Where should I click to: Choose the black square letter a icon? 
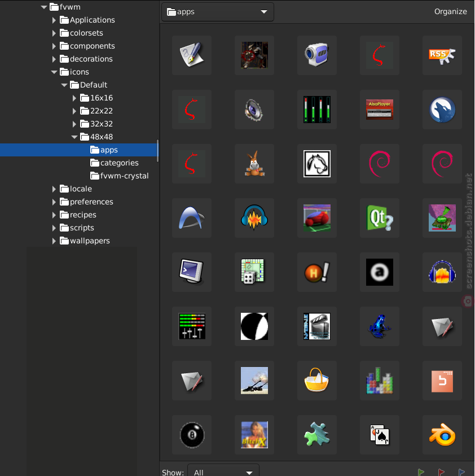click(380, 272)
